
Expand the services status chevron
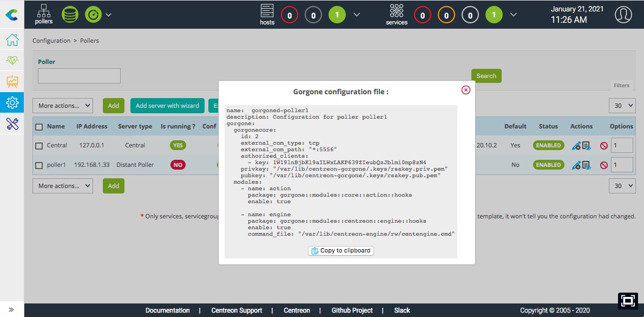point(514,15)
